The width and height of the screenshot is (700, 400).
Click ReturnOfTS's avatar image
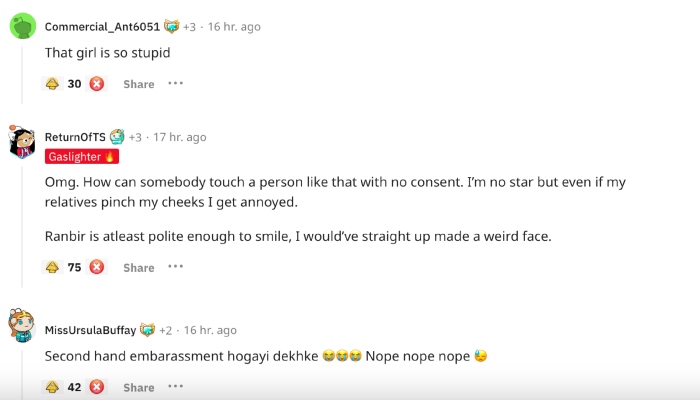[23, 142]
